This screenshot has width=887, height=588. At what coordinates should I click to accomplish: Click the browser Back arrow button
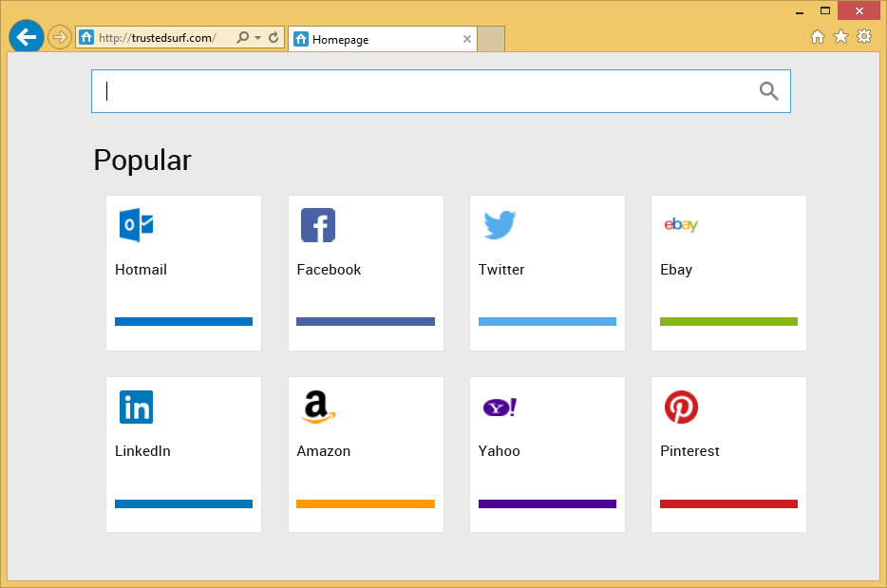(x=26, y=37)
